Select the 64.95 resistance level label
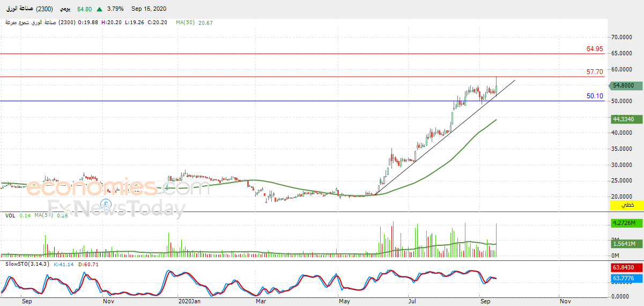The height and width of the screenshot is (306, 644). coord(595,49)
